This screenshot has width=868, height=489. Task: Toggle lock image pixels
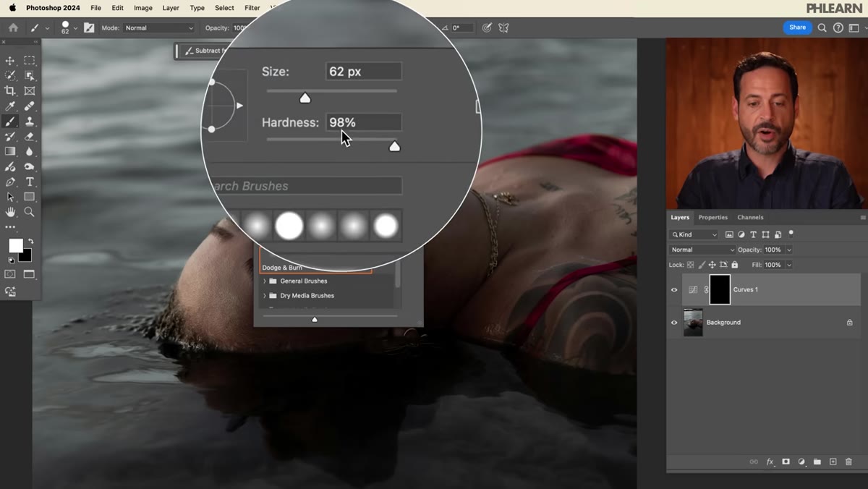pos(701,265)
